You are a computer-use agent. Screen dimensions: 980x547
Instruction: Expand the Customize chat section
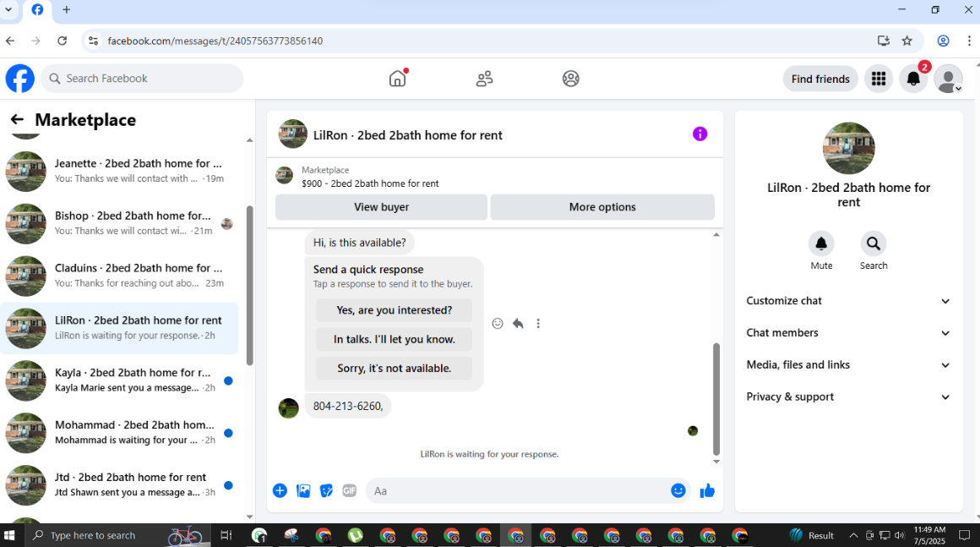[848, 301]
